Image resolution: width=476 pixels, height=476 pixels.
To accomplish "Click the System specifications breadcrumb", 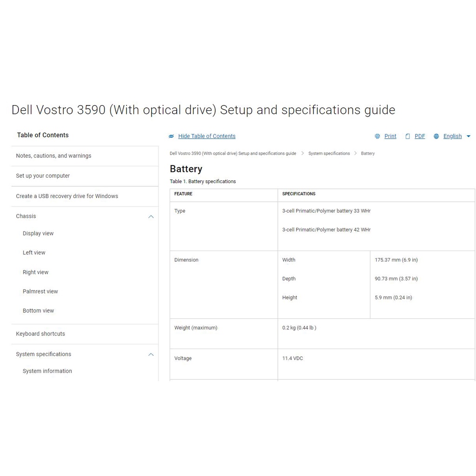I will [329, 153].
